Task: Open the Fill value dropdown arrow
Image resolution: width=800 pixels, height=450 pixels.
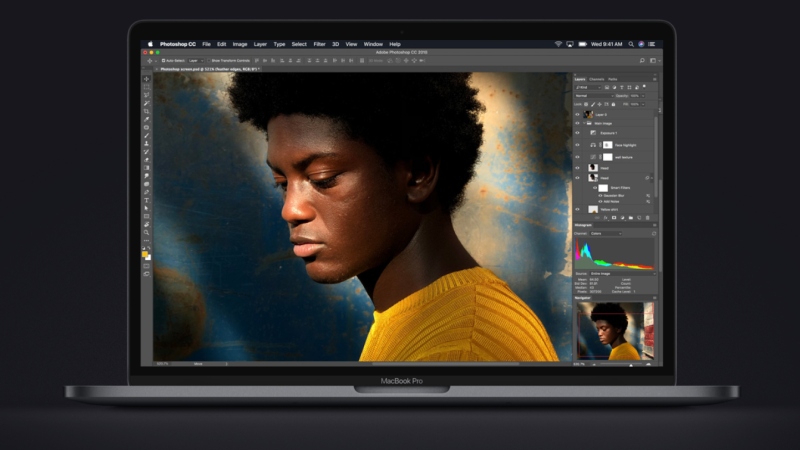Action: tap(643, 104)
